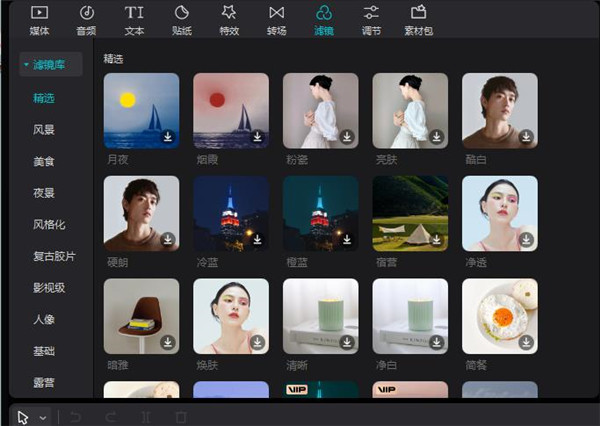
Task: Open the 音频 audio panel icon
Action: 86,13
